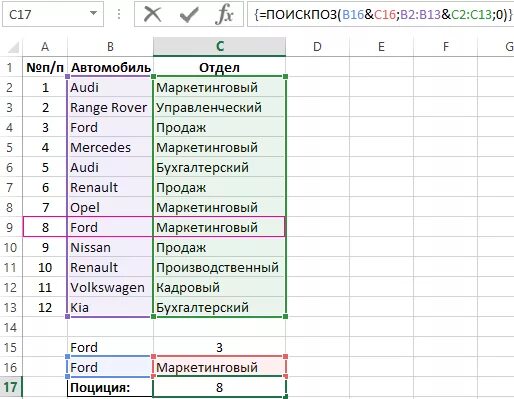Select column F header
This screenshot has width=514, height=399.
point(445,47)
